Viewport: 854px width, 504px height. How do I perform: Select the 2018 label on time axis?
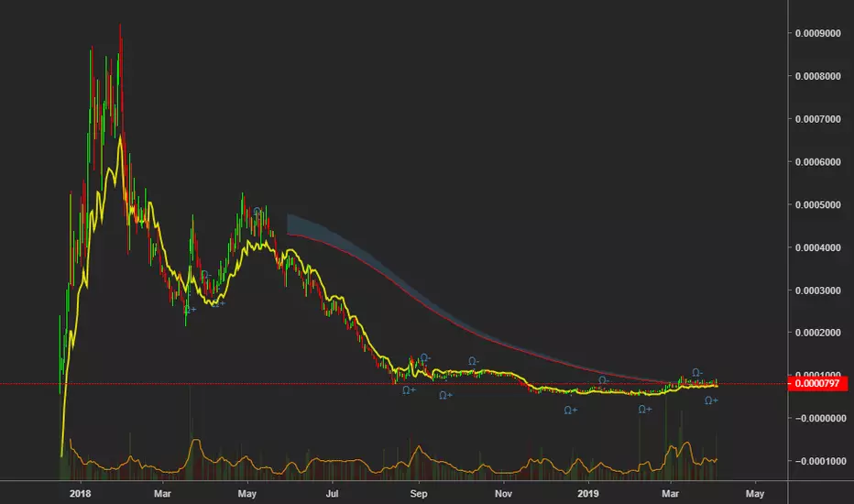click(80, 494)
